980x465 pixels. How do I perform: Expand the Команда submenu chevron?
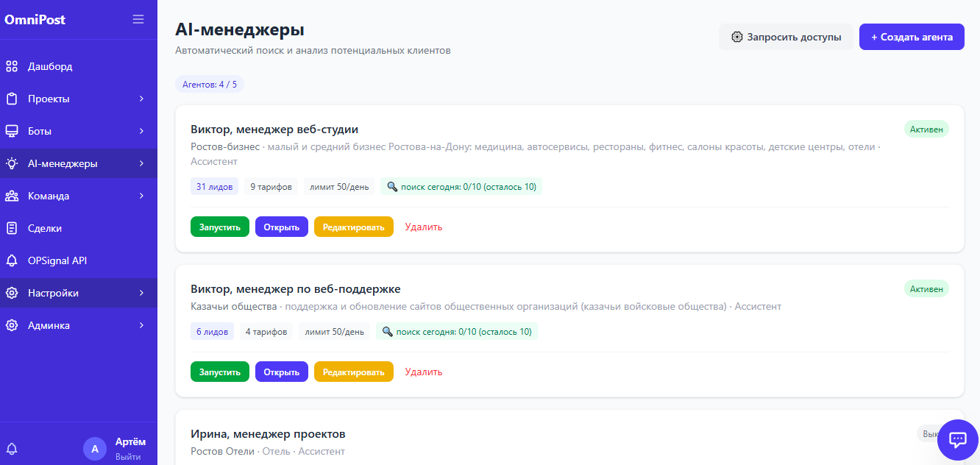[x=141, y=196]
